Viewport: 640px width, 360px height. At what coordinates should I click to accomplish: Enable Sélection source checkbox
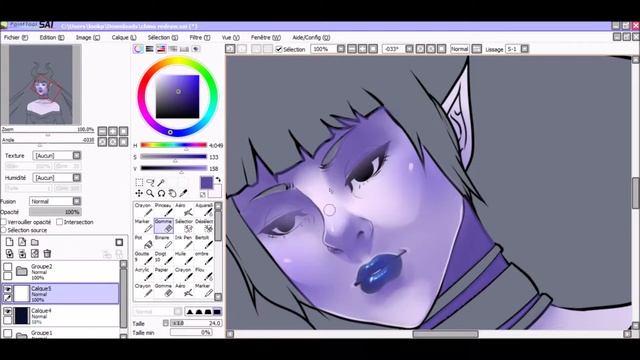4,230
